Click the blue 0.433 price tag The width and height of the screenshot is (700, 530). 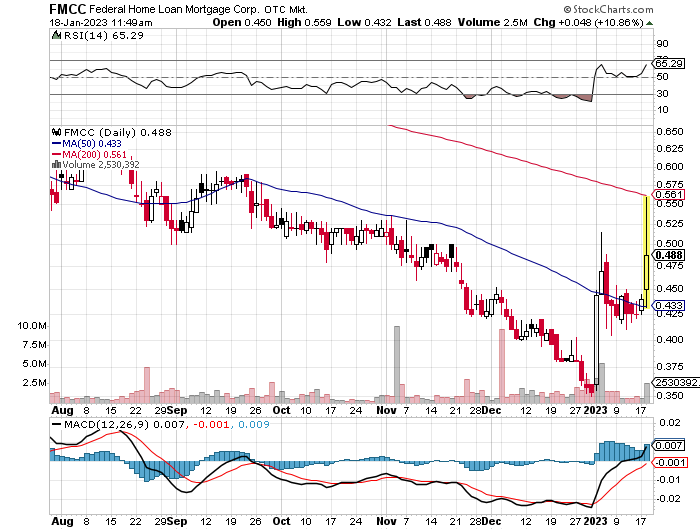pos(669,305)
